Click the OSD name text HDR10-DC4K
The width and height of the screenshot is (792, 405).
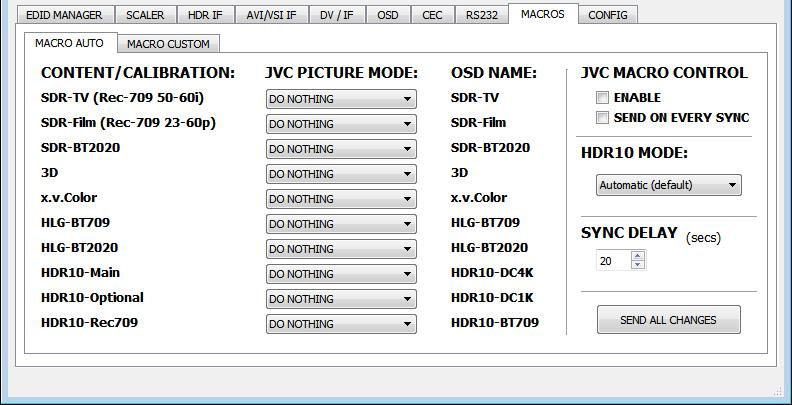click(x=492, y=273)
